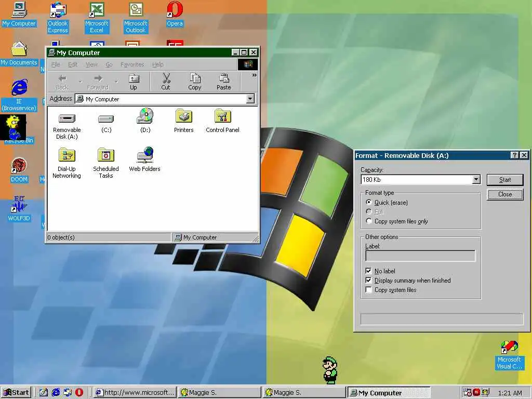Open the Go menu in My Computer
The image size is (532, 399).
[x=109, y=64]
